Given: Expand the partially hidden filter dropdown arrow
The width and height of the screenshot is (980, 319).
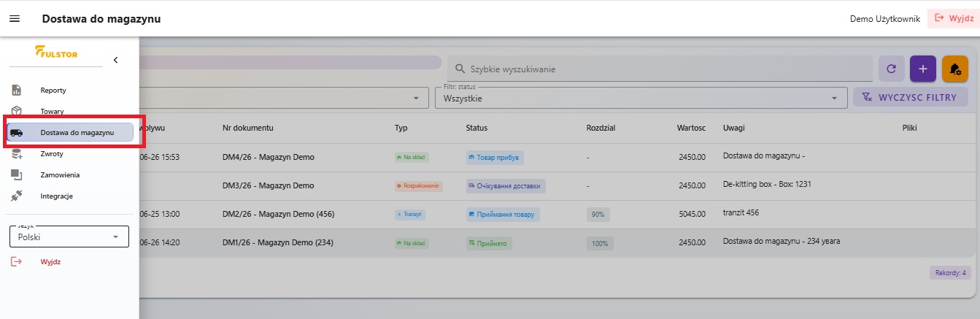Looking at the screenshot, I should coord(416,98).
